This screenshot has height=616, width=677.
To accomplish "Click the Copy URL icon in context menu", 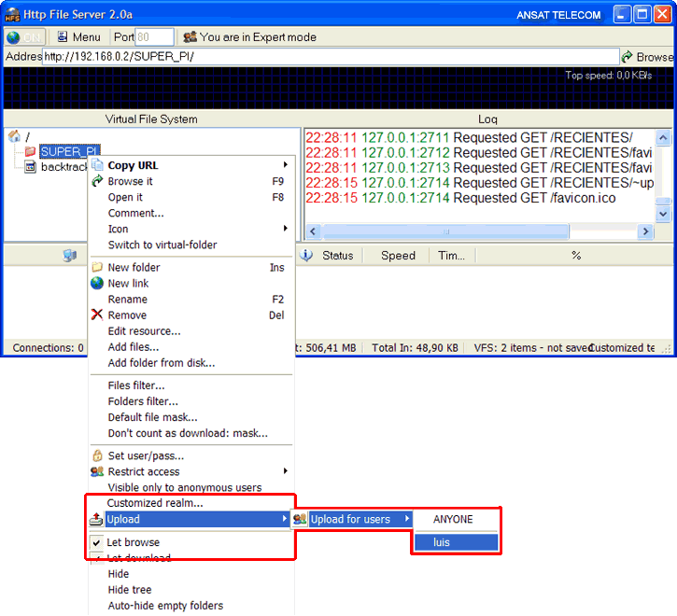I will 97,165.
